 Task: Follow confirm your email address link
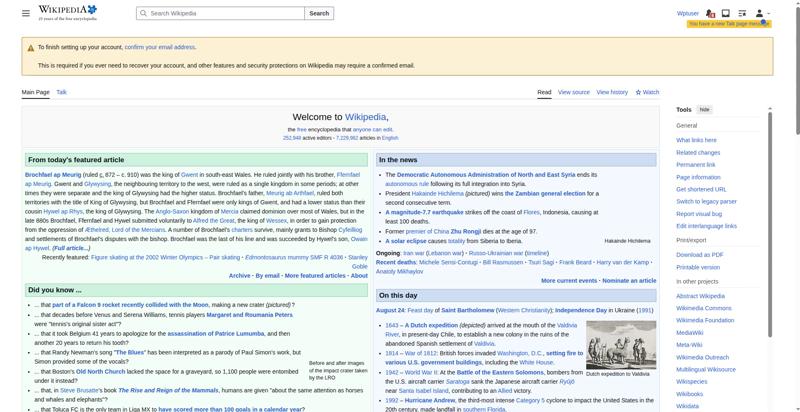[160, 47]
